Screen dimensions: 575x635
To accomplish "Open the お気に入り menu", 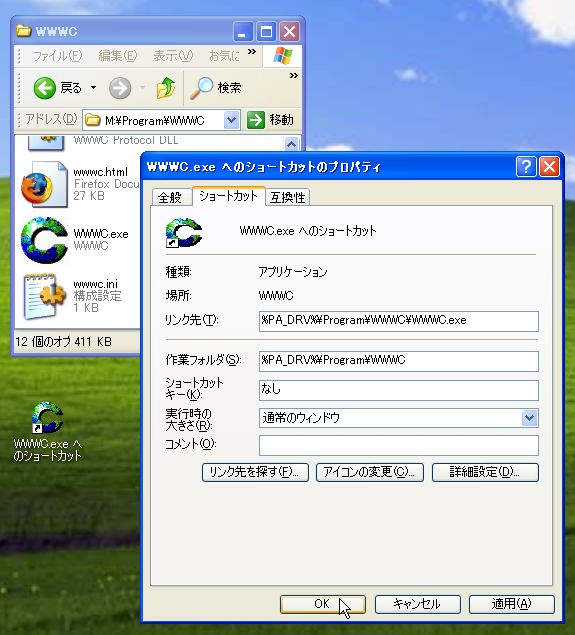I will click(224, 55).
